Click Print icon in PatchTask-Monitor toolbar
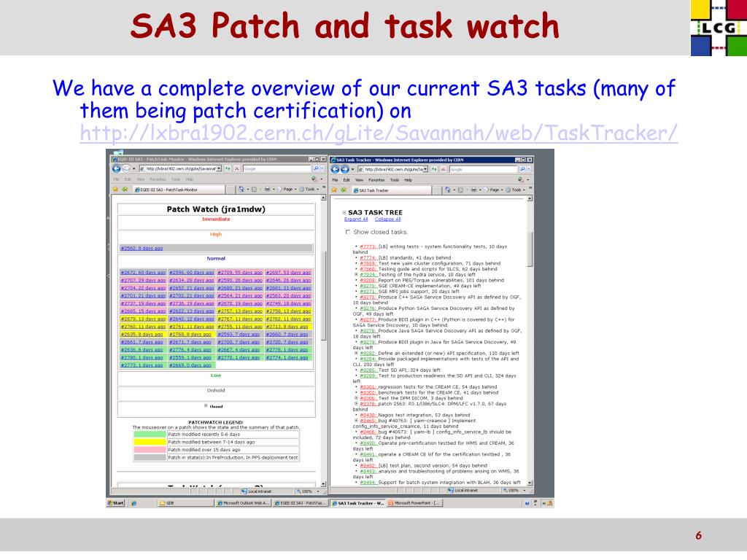 pyautogui.click(x=267, y=190)
